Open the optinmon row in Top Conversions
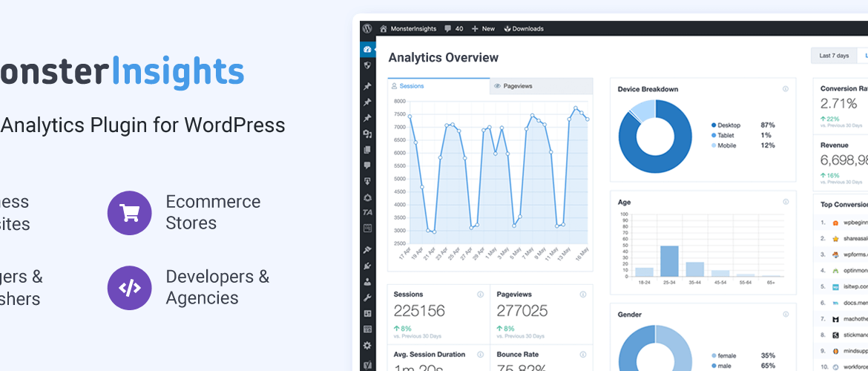 [842, 271]
